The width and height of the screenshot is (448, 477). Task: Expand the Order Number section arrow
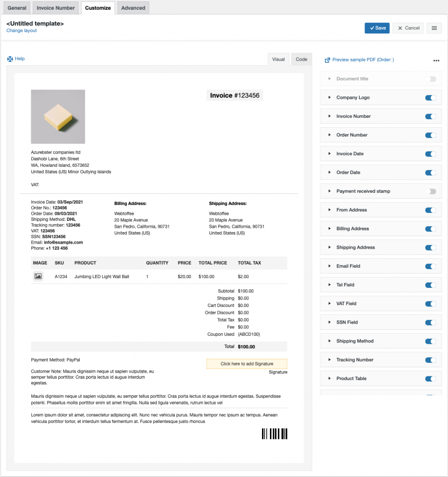point(330,135)
